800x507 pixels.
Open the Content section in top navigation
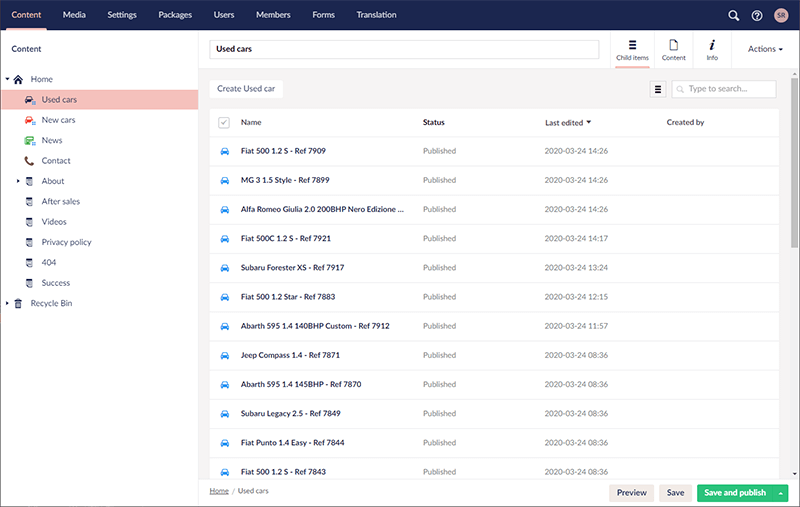(x=26, y=15)
